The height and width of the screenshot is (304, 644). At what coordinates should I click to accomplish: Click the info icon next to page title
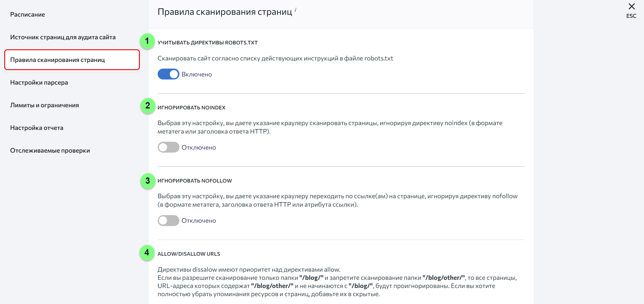coord(295,10)
